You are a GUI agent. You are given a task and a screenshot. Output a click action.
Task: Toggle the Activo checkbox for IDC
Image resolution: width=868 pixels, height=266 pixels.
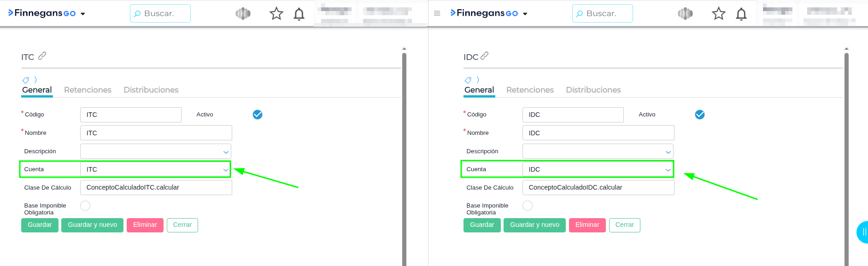[x=700, y=115]
